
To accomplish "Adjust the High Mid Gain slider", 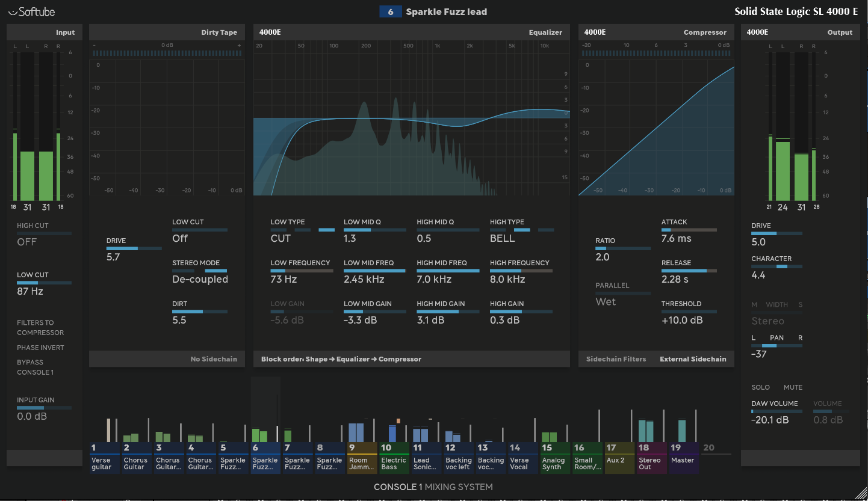I will pos(448,312).
